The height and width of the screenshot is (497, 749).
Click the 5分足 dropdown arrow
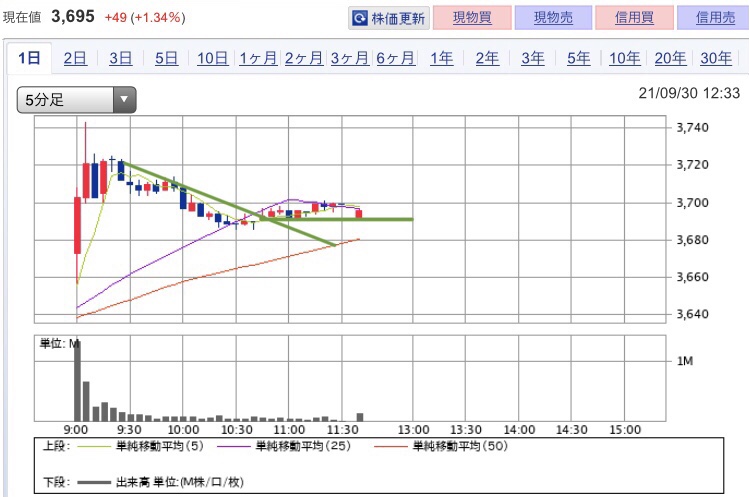click(125, 100)
